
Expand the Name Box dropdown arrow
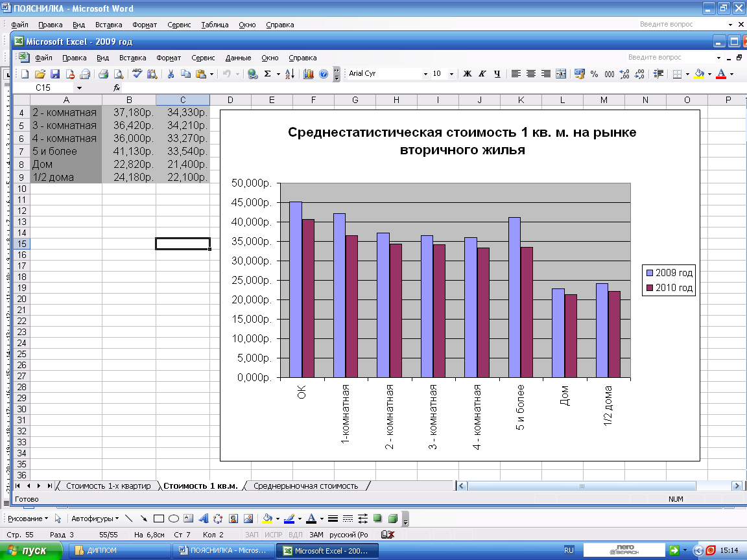79,87
